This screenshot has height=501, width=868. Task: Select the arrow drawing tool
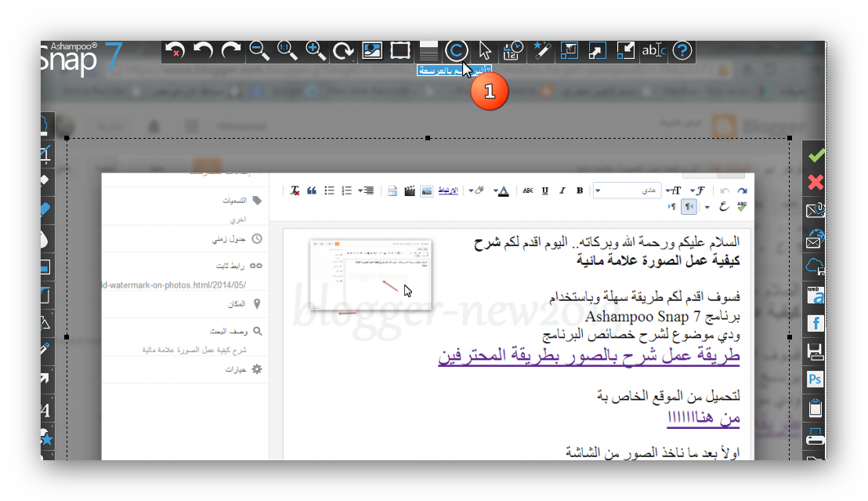tap(45, 379)
